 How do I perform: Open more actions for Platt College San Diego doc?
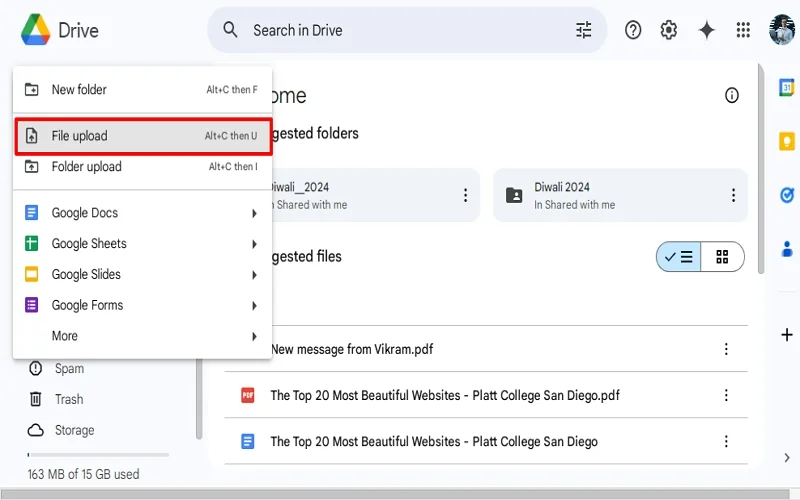tap(726, 441)
